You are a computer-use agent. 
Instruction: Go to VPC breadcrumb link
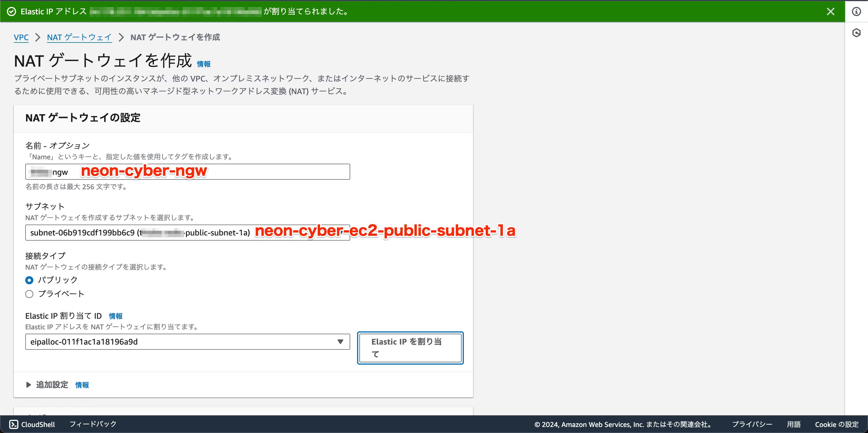tap(21, 37)
